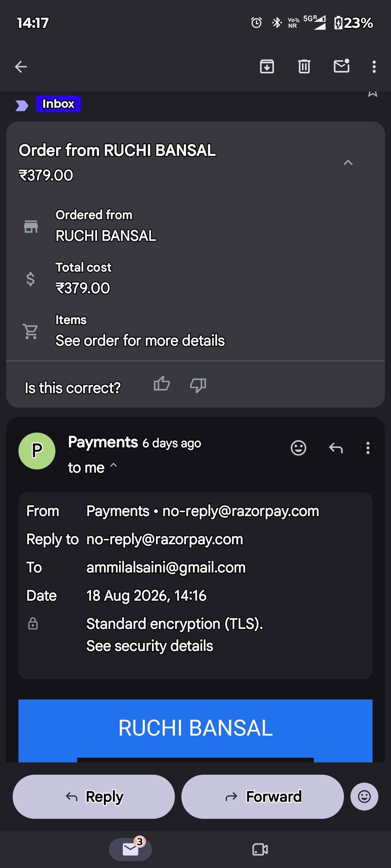Toggle star on this email
Image resolution: width=391 pixels, height=868 pixels.
[373, 93]
